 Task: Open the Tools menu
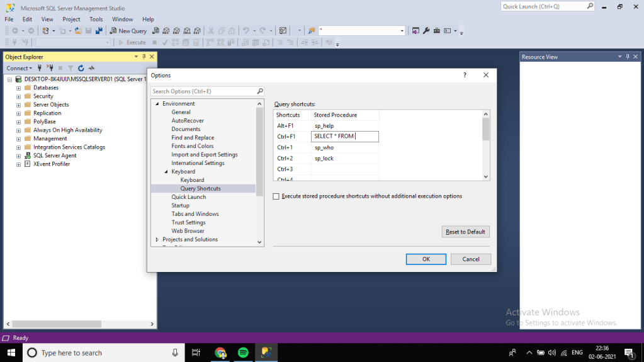(x=96, y=20)
